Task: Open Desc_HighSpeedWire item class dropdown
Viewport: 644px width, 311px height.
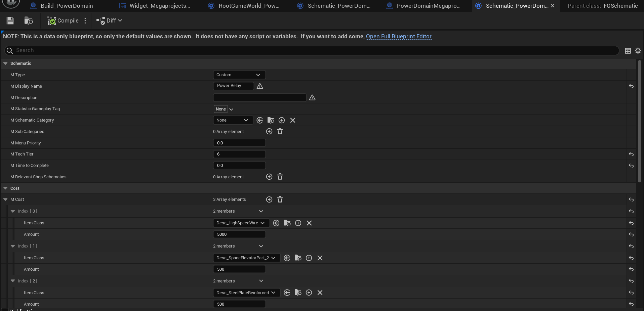Action: 241,223
